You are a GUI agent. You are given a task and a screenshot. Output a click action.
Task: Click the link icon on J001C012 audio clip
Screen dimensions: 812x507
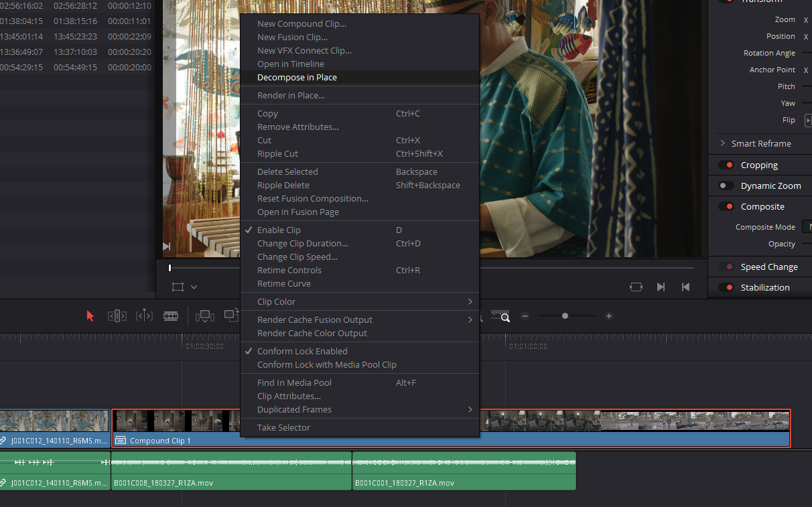click(x=4, y=483)
